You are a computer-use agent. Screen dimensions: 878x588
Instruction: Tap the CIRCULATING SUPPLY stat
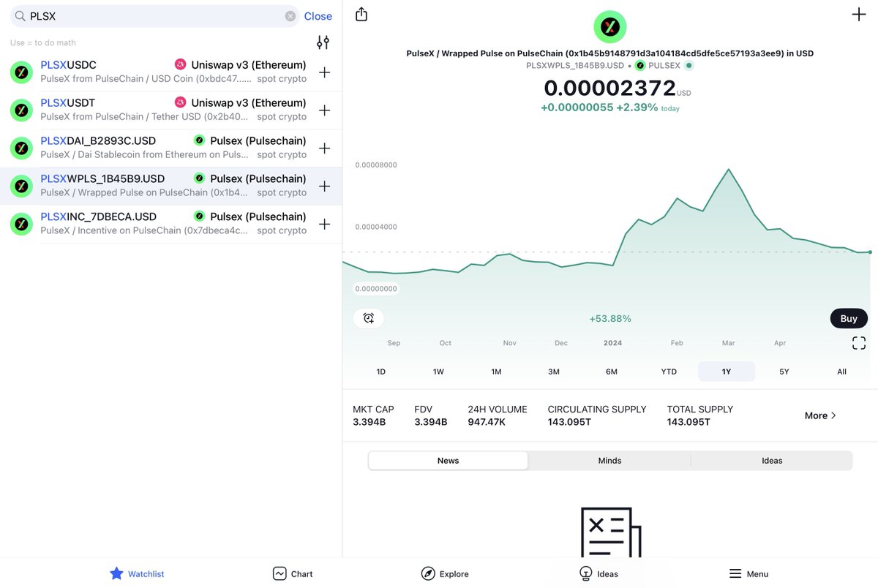pos(597,415)
